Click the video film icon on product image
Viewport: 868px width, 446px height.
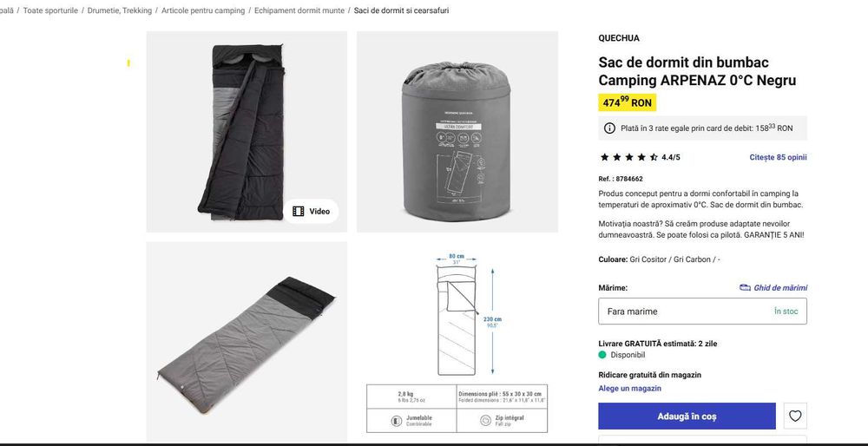point(299,212)
